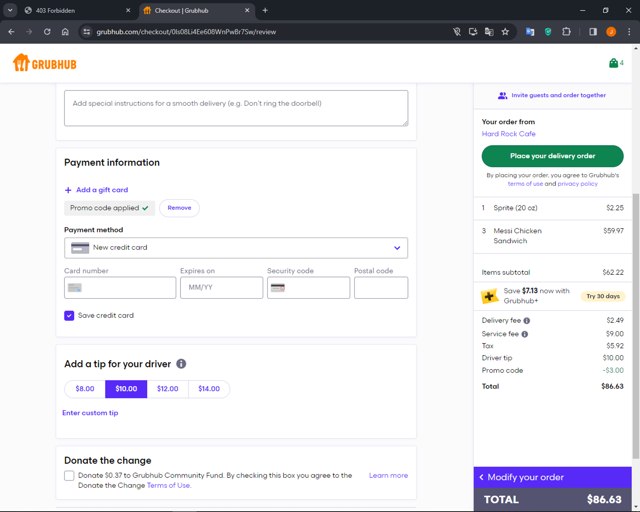
Task: Click the blue translate extension icon
Action: (530, 31)
